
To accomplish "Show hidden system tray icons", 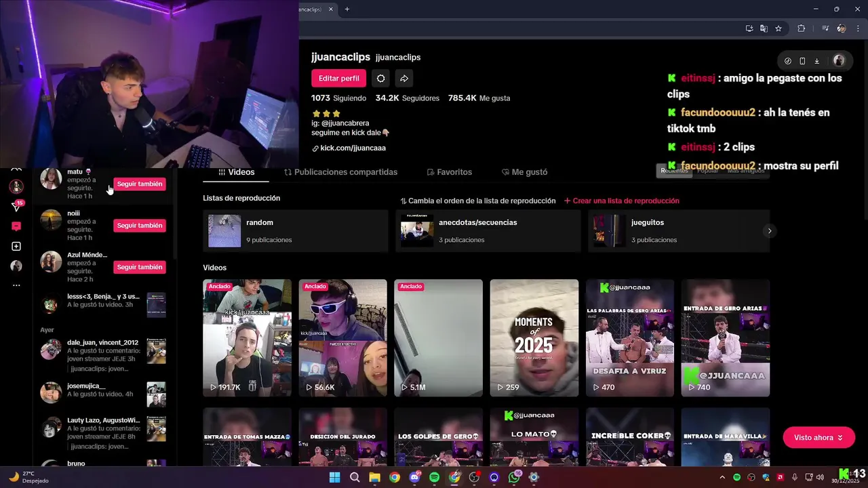I will [x=722, y=477].
